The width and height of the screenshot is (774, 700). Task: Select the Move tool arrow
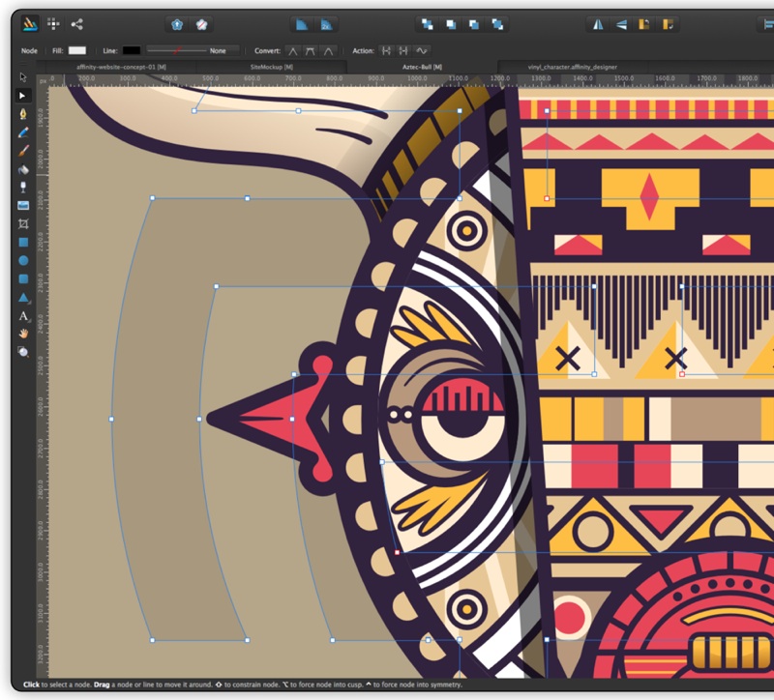(23, 76)
